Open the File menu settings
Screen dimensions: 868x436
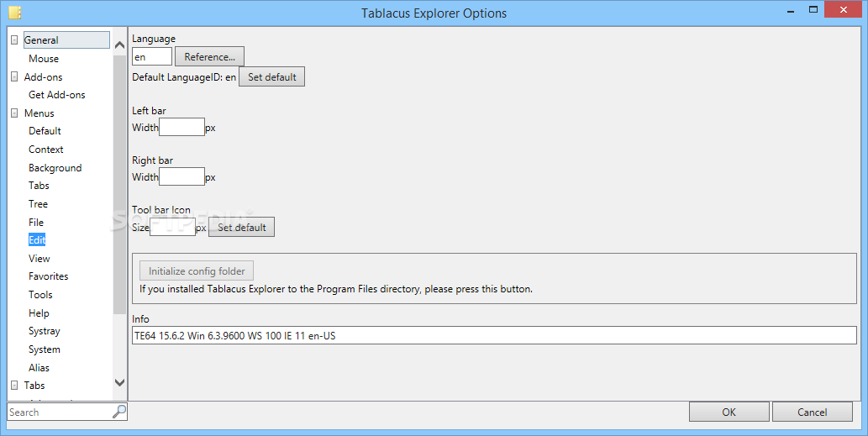(36, 222)
